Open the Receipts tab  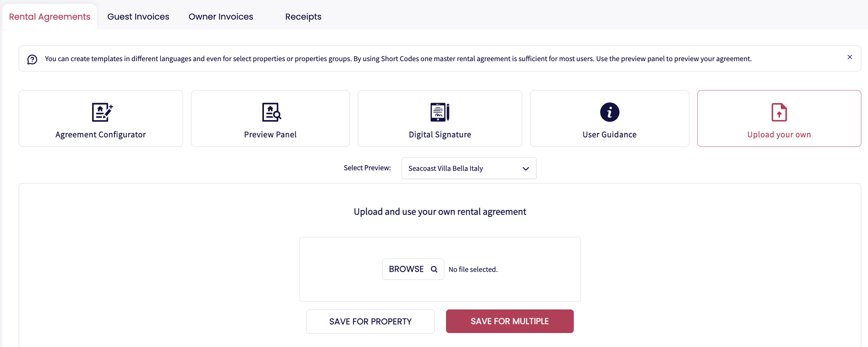(x=303, y=17)
